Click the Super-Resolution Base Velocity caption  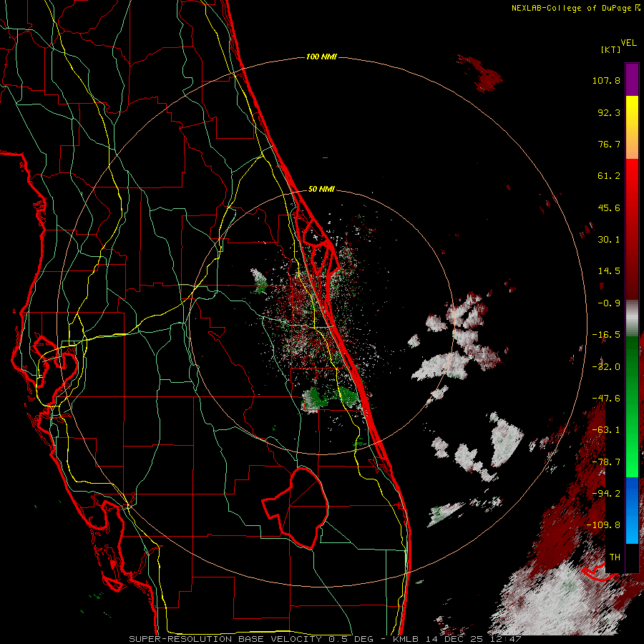pos(325,639)
